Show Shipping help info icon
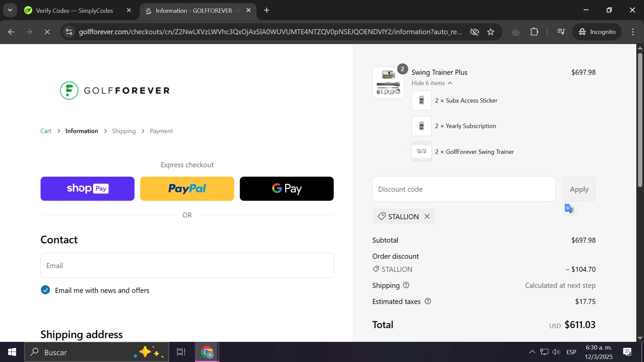This screenshot has height=362, width=644. 406,285
